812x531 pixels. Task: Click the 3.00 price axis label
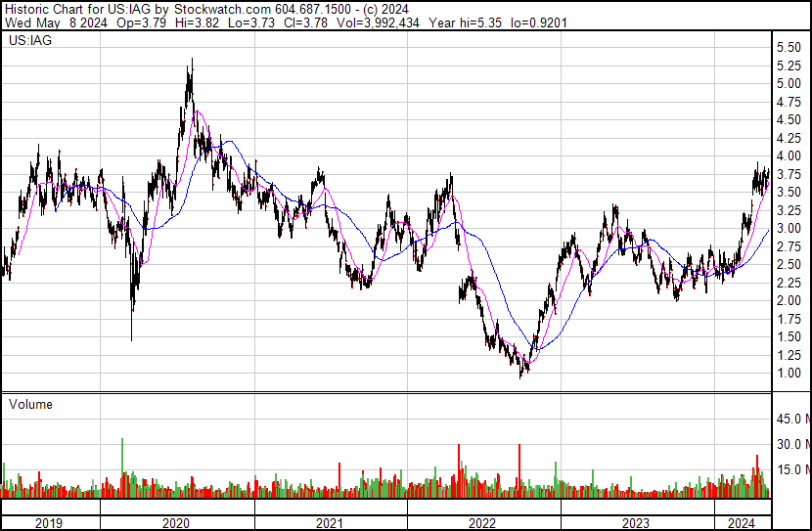(789, 228)
